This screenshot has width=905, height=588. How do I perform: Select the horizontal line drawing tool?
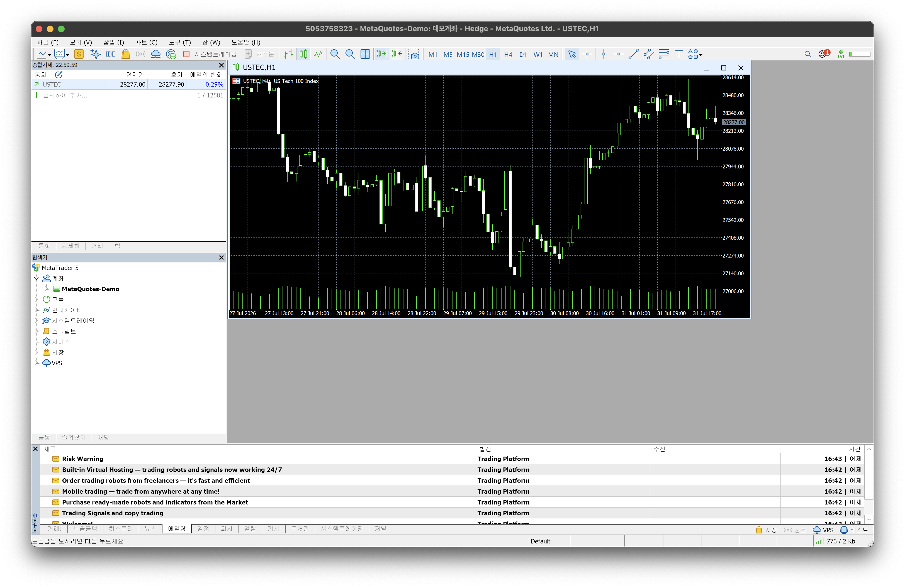point(619,54)
